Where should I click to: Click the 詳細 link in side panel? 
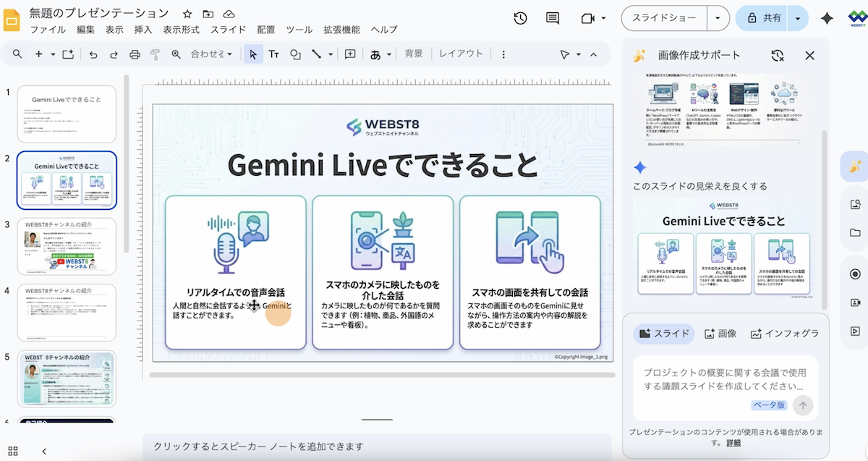click(733, 443)
